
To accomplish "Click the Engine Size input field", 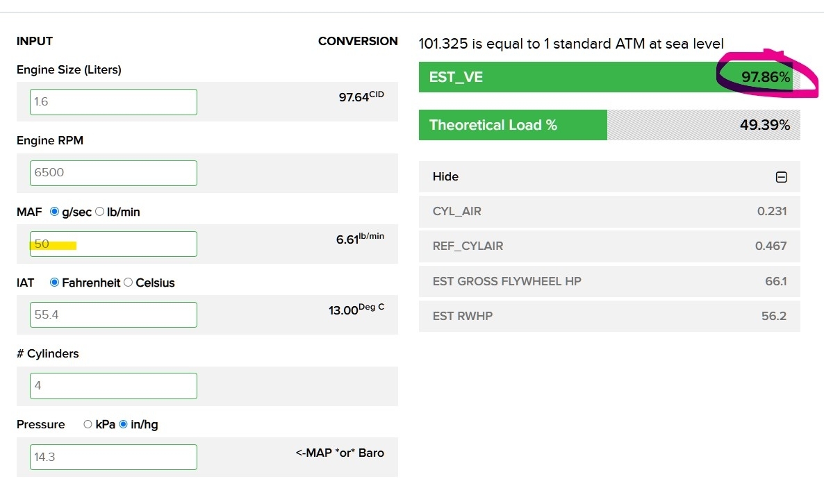I will pos(113,102).
